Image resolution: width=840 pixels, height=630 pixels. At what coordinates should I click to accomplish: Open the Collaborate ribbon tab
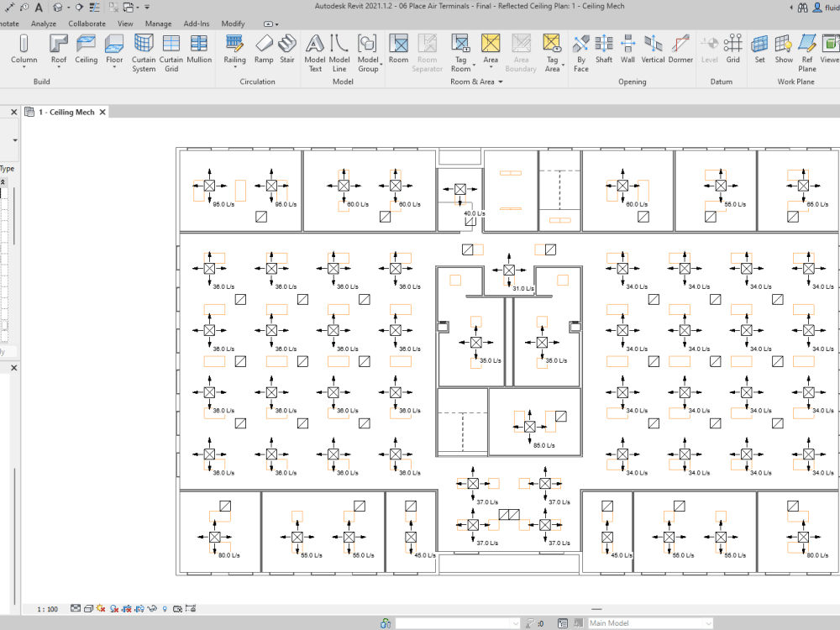(87, 24)
